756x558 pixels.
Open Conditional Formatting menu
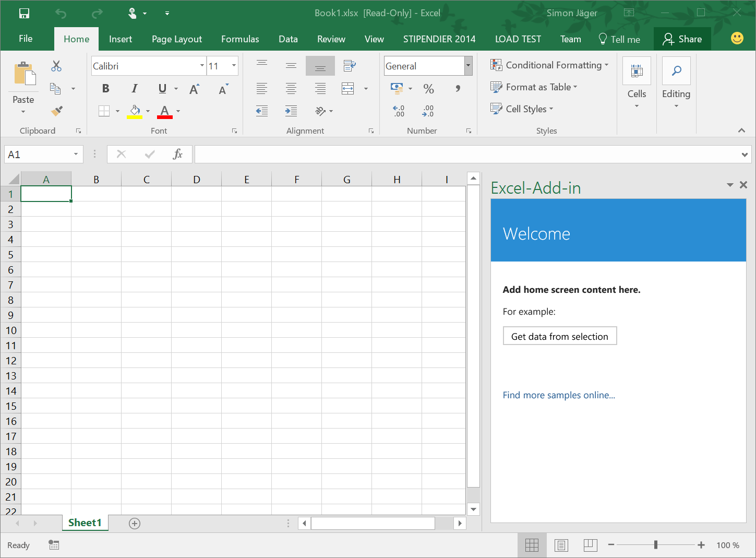click(x=549, y=65)
